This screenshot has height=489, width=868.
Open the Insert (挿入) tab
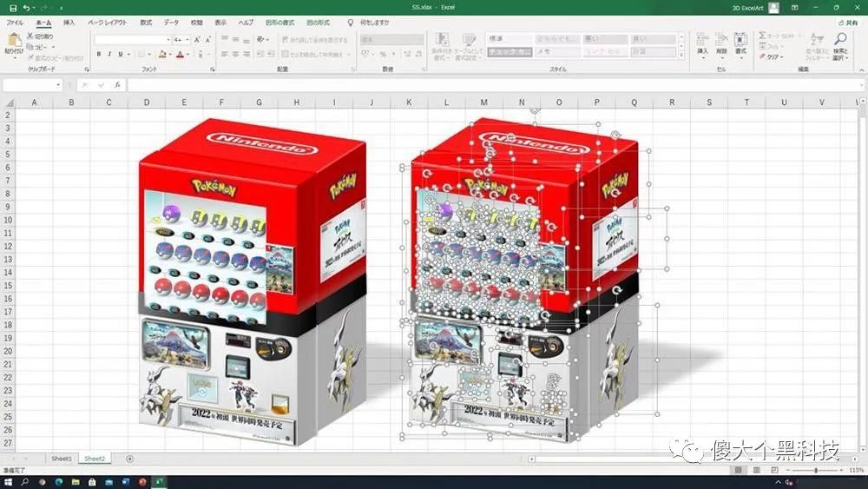tap(69, 23)
